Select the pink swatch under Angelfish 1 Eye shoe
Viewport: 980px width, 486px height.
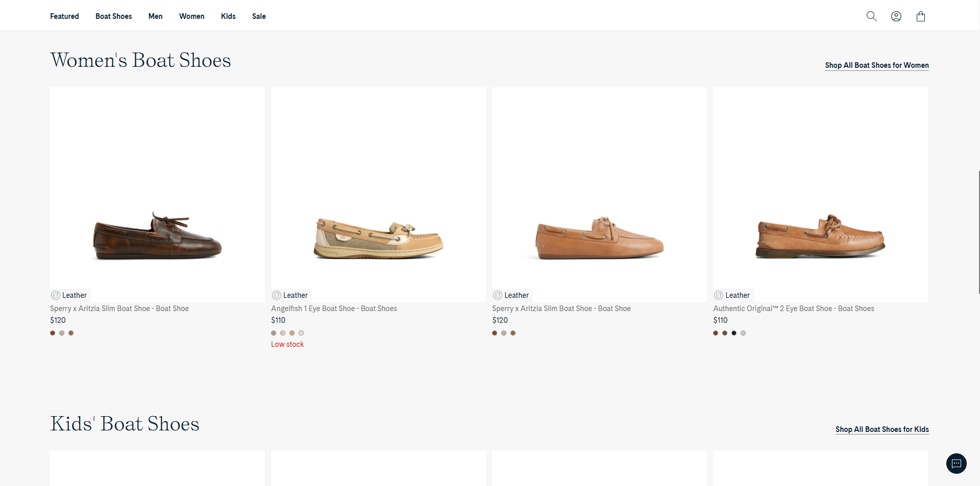pos(283,333)
